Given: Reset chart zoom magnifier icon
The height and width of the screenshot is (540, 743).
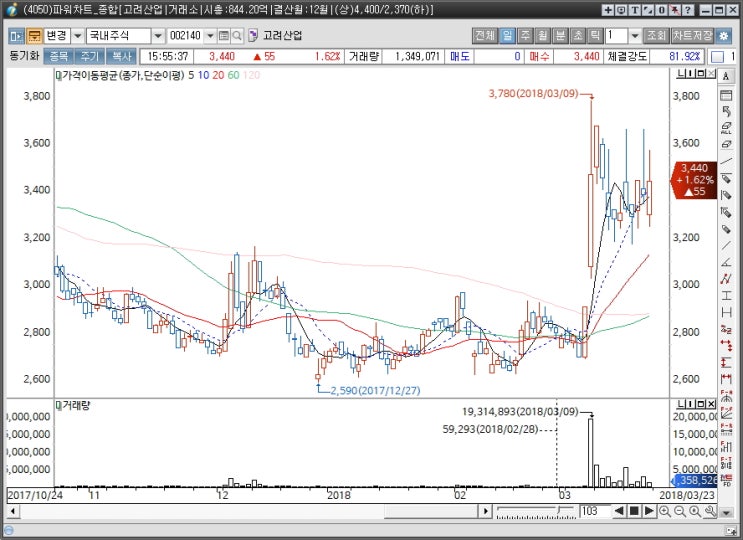Looking at the screenshot, I should [695, 511].
